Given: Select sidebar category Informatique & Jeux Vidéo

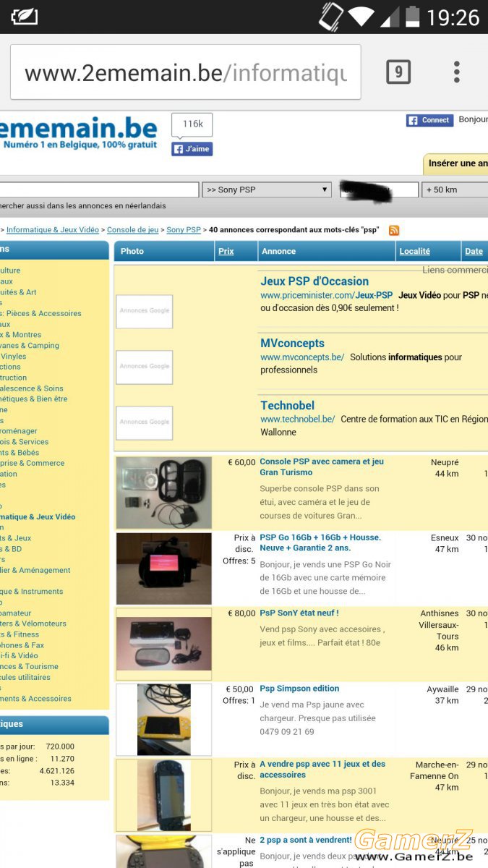Looking at the screenshot, I should tap(38, 516).
